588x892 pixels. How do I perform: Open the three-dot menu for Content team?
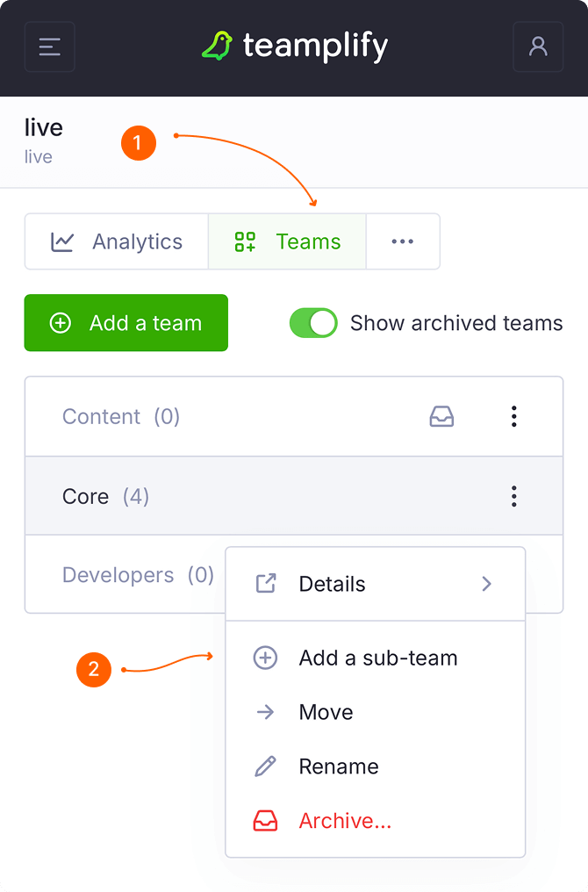click(514, 417)
